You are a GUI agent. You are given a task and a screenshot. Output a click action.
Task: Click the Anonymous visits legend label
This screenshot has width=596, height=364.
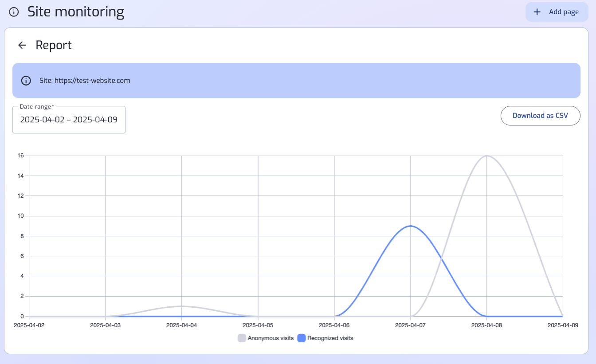click(x=271, y=338)
